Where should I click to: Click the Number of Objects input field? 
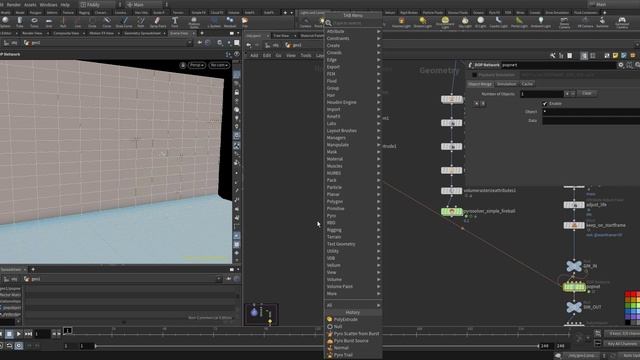[541, 94]
